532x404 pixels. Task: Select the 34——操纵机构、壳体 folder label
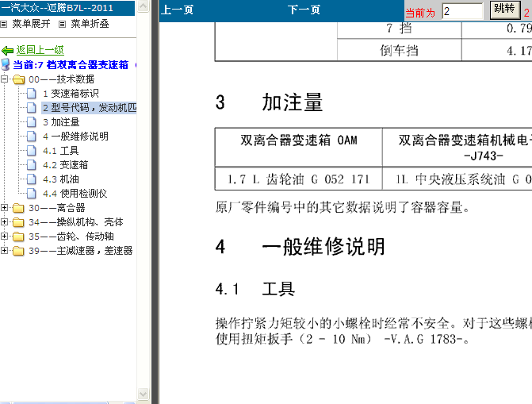[76, 222]
